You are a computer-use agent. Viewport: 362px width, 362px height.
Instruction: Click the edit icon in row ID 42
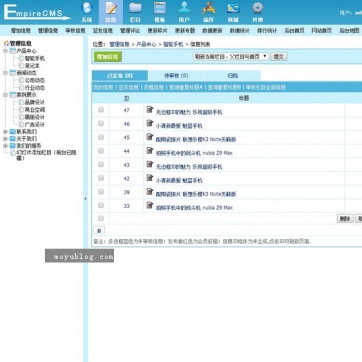(x=150, y=178)
